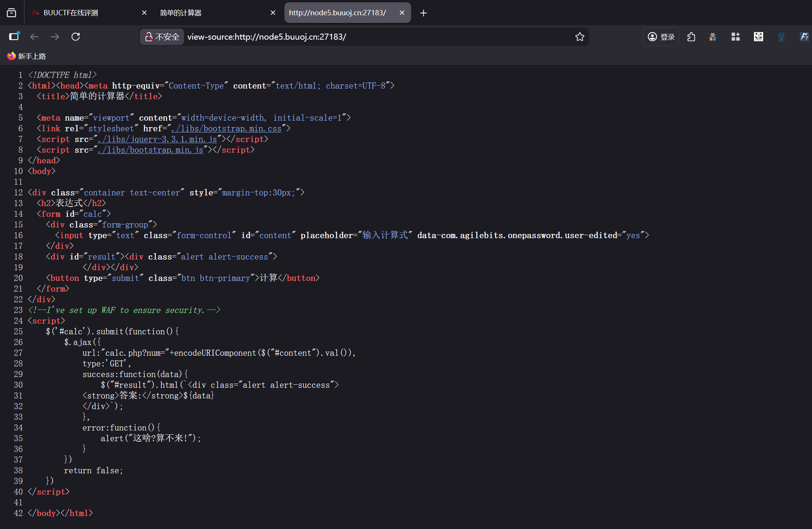Open the tab actions menu icon
812x529 pixels.
[11, 13]
